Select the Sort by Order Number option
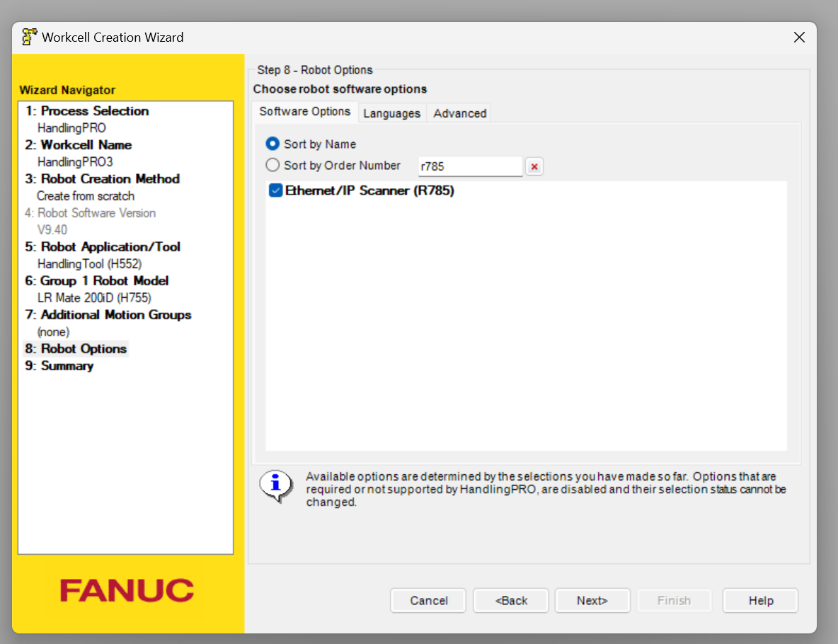This screenshot has height=644, width=838. point(272,165)
